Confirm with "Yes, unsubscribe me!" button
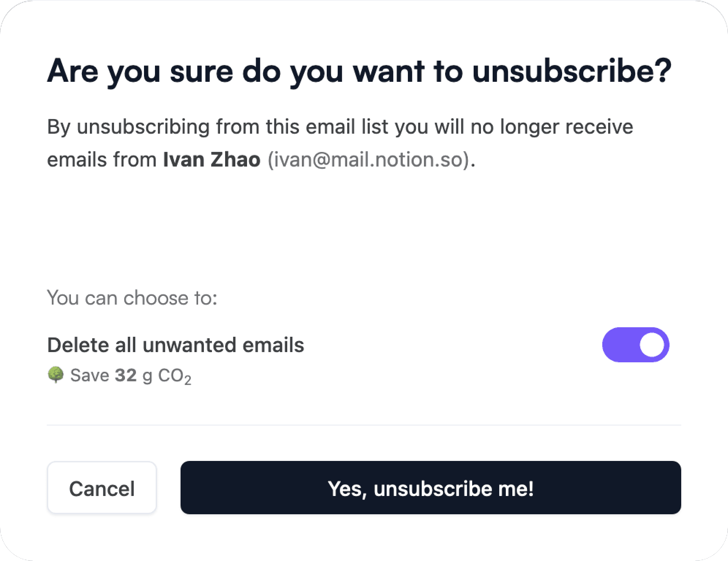The height and width of the screenshot is (561, 728). pos(431,488)
